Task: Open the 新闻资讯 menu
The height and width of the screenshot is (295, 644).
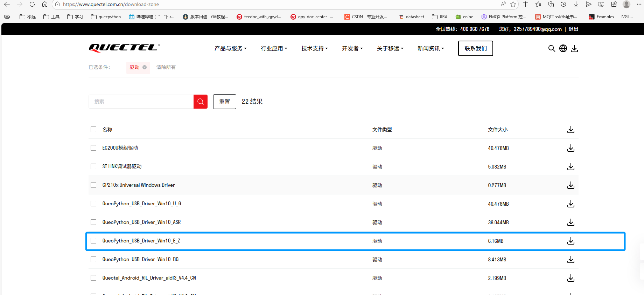Action: coord(431,48)
